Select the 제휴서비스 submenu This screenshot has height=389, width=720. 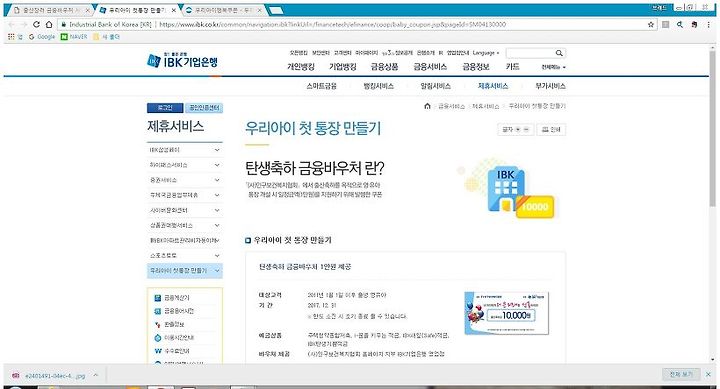[493, 86]
